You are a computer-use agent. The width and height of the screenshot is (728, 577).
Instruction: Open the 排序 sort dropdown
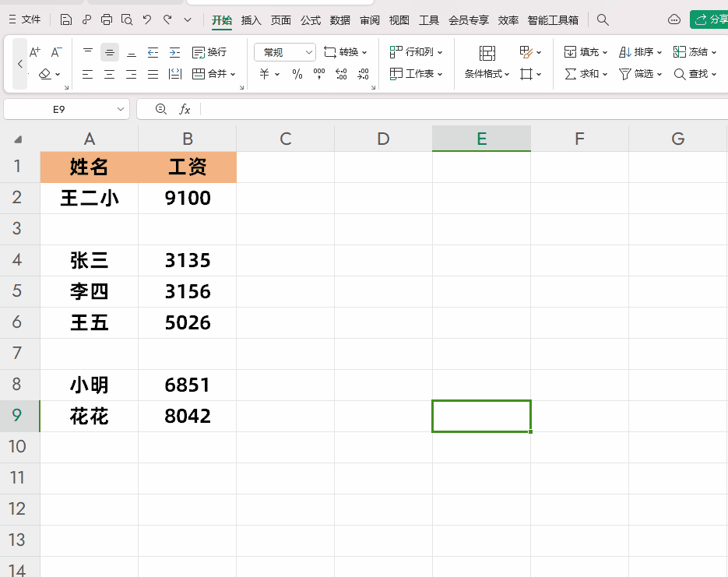pos(640,52)
